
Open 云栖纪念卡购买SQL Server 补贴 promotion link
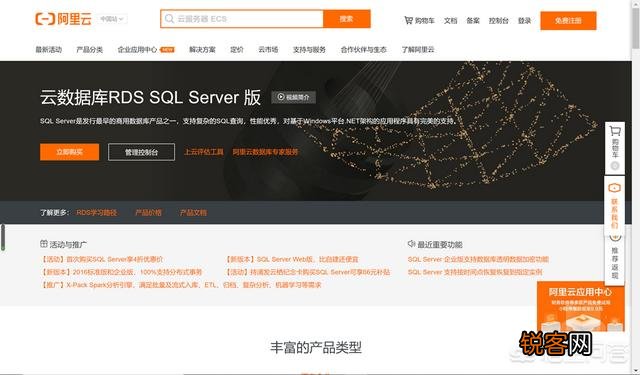point(308,272)
